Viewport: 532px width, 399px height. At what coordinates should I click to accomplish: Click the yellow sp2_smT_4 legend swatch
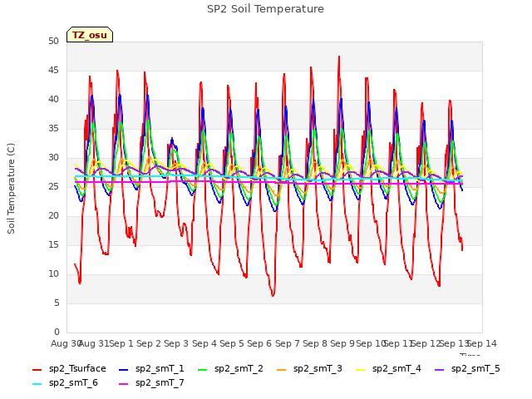tap(360, 369)
